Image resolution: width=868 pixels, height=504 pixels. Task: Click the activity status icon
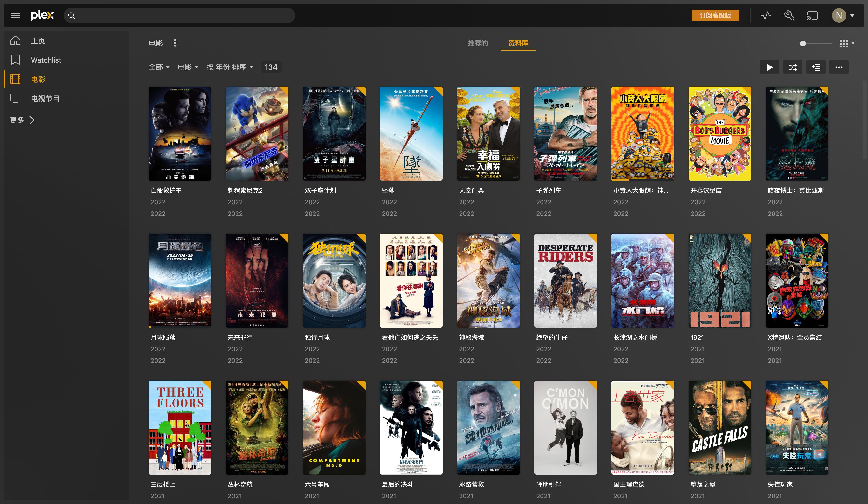tap(766, 15)
